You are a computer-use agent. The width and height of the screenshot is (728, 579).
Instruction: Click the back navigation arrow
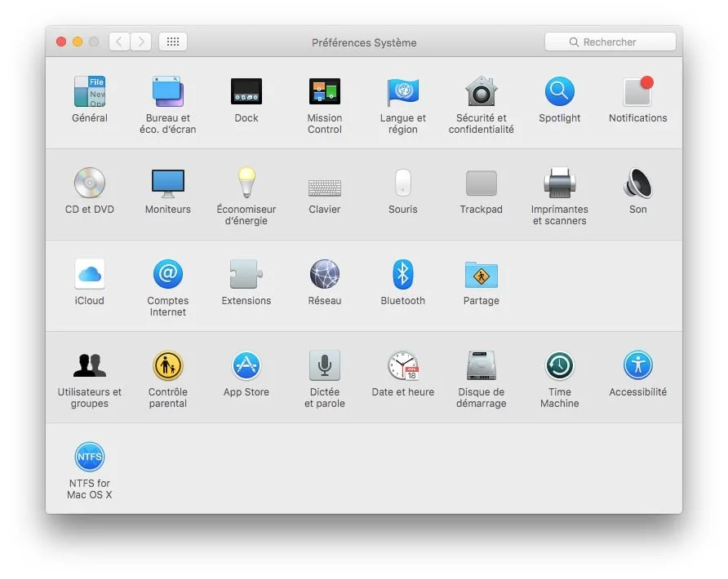tap(119, 41)
